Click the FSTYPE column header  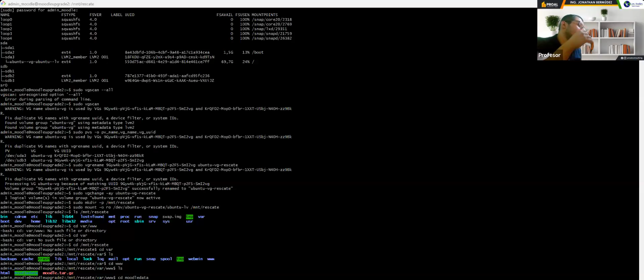(x=69, y=15)
